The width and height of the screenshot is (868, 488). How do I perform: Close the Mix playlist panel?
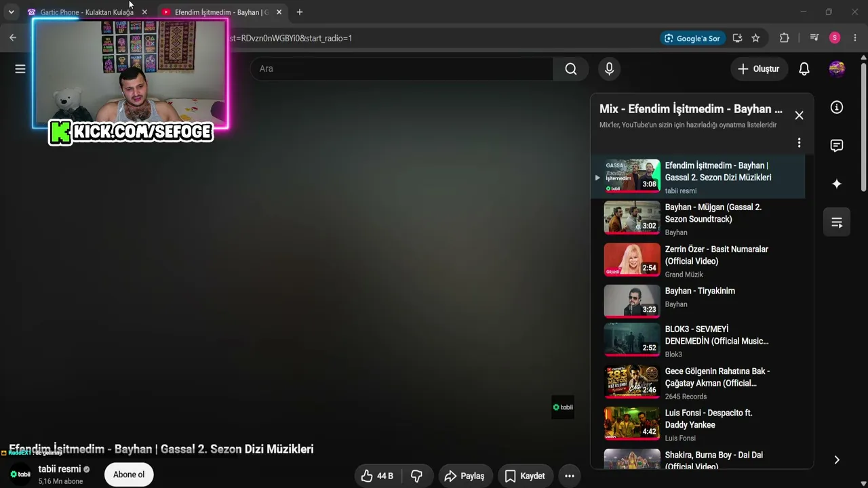click(799, 115)
